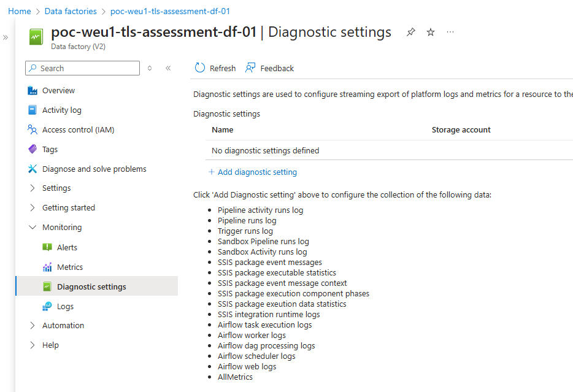Navigate to Data factories breadcrumb
Image resolution: width=573 pixels, height=392 pixels.
71,11
